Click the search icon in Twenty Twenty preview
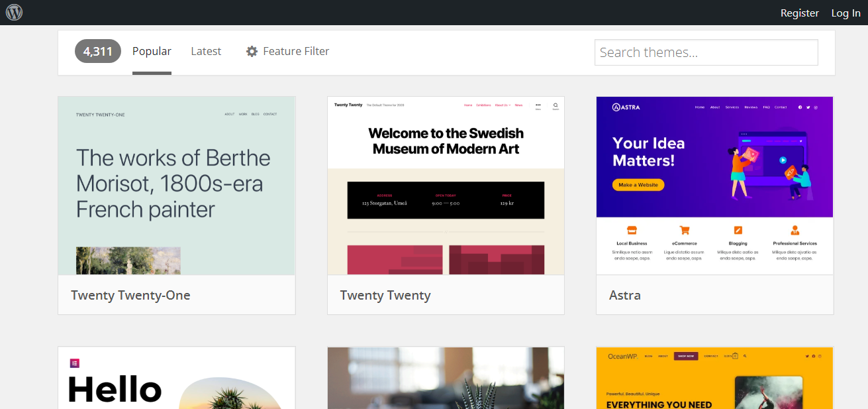 555,105
